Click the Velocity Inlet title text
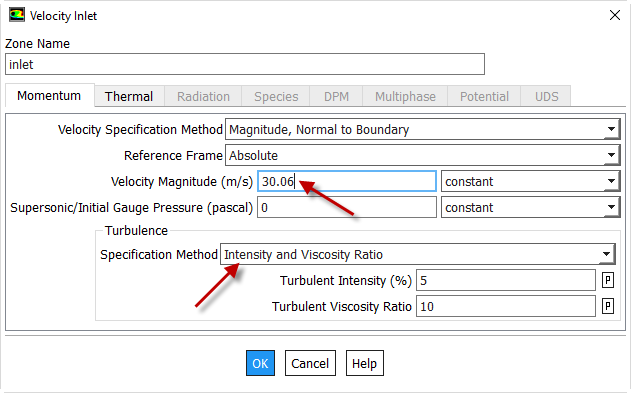This screenshot has width=631, height=393. click(x=63, y=16)
